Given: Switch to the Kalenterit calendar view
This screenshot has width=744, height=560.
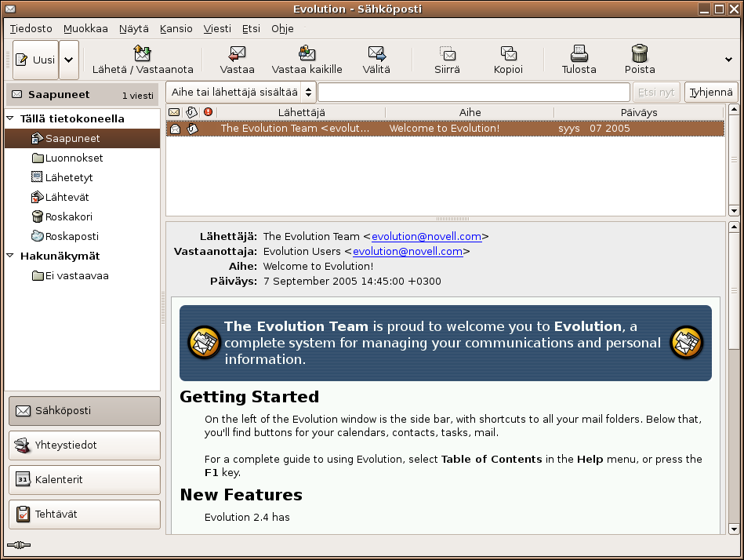Looking at the screenshot, I should click(x=85, y=480).
